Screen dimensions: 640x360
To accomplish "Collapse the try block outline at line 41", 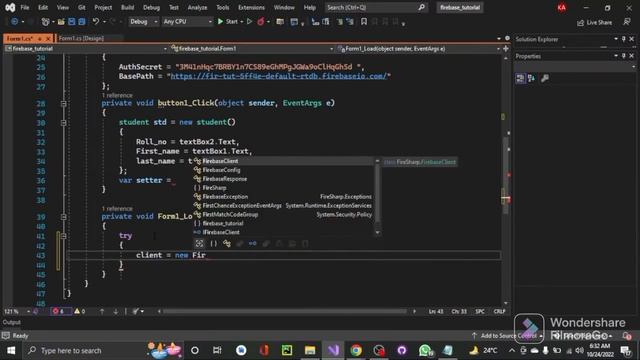I will click(x=63, y=236).
